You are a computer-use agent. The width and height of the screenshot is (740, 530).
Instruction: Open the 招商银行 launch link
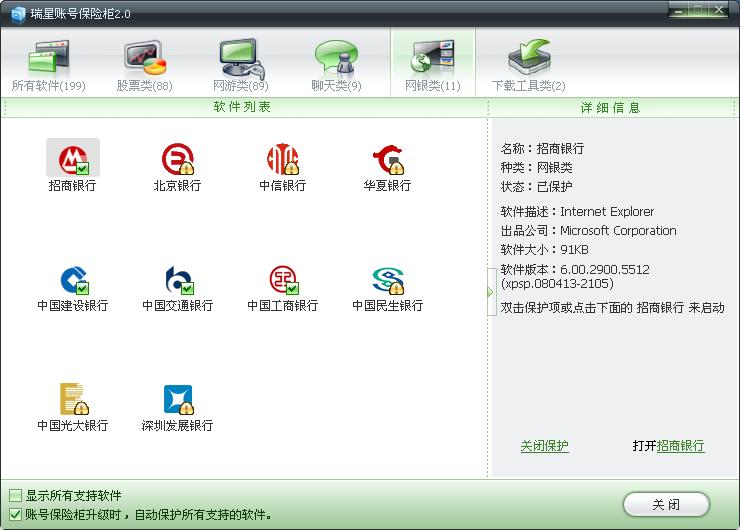pyautogui.click(x=680, y=446)
